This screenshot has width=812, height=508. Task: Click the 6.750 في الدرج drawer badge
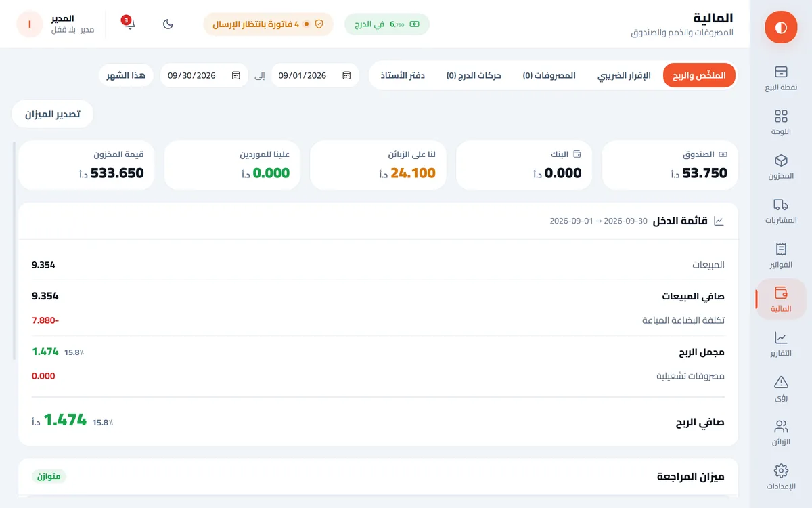[387, 24]
